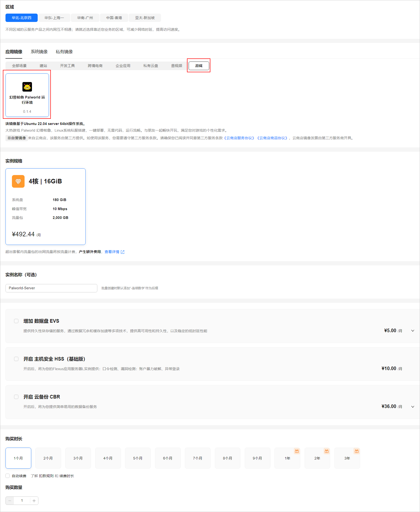Click the 10 Mbps bandwidth value
420x512 pixels.
60,209
